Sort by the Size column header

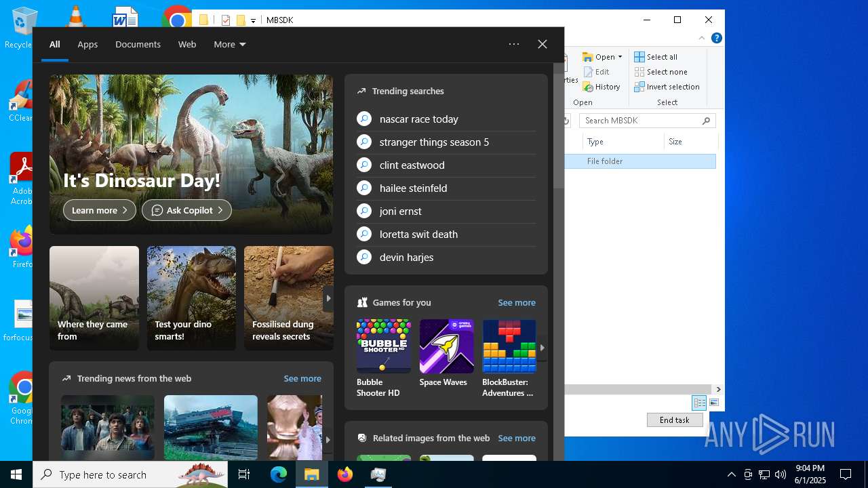tap(691, 142)
